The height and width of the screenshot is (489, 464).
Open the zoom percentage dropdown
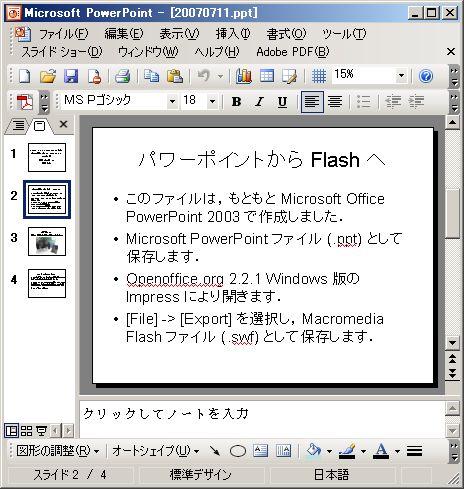coord(401,76)
